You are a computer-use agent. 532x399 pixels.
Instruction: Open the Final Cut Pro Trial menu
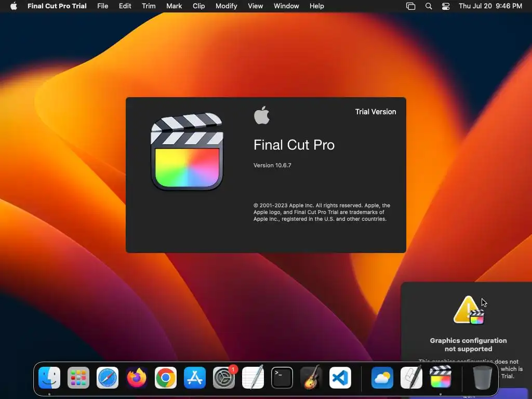coord(57,6)
